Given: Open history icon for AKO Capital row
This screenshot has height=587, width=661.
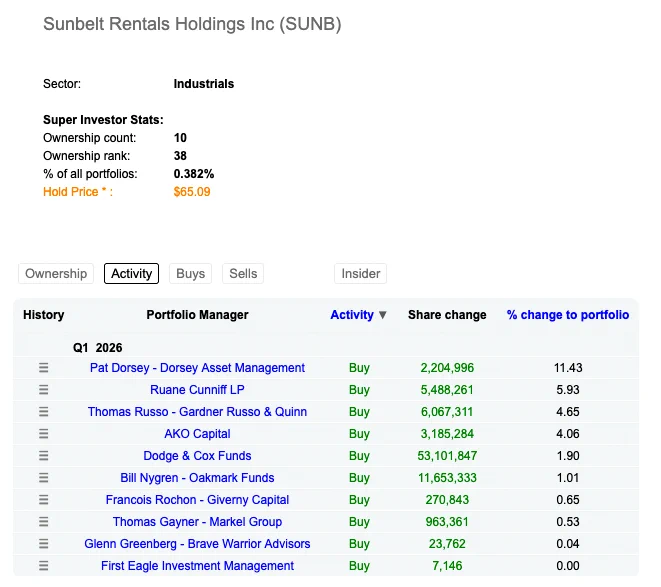Looking at the screenshot, I should pyautogui.click(x=43, y=434).
